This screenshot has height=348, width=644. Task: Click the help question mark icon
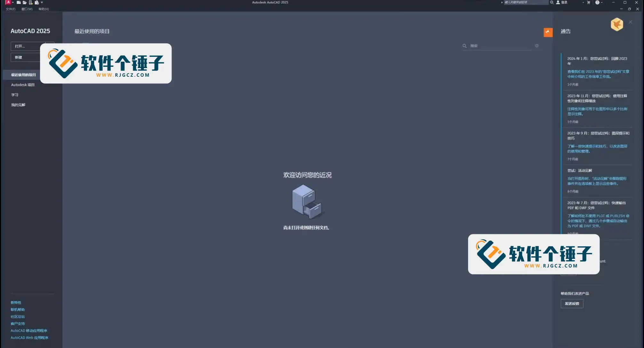598,3
